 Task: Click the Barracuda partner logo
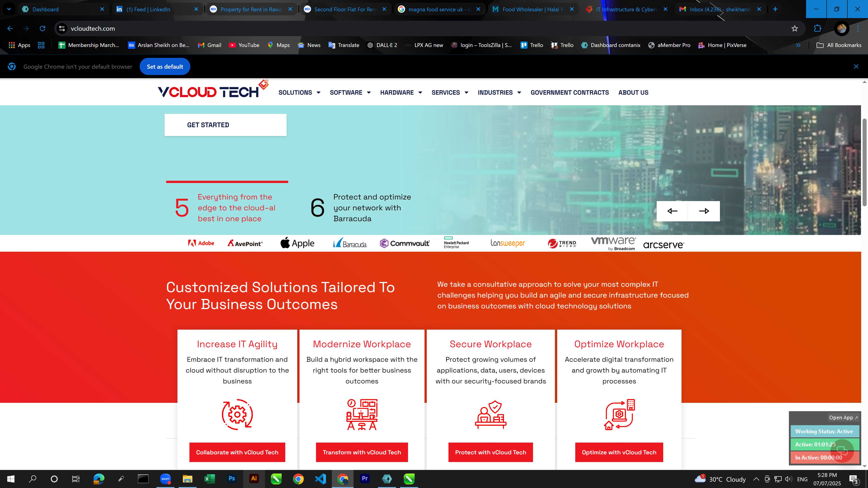point(350,243)
